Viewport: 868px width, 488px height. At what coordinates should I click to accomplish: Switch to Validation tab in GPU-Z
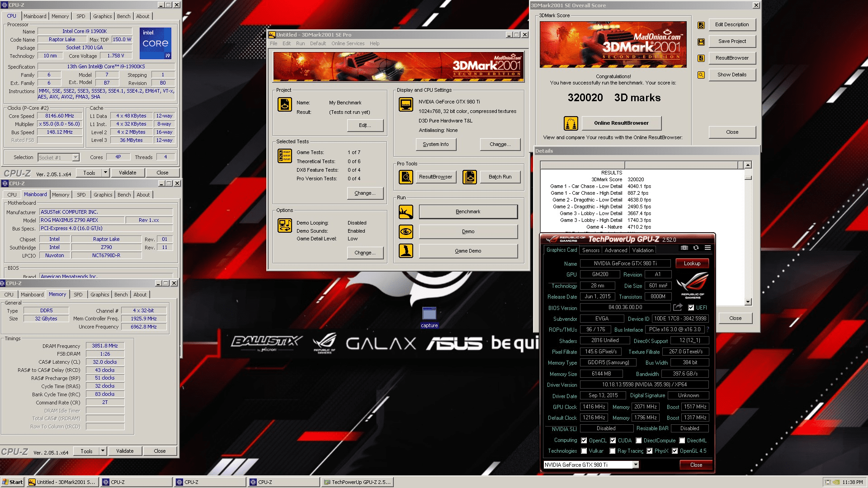pyautogui.click(x=642, y=250)
